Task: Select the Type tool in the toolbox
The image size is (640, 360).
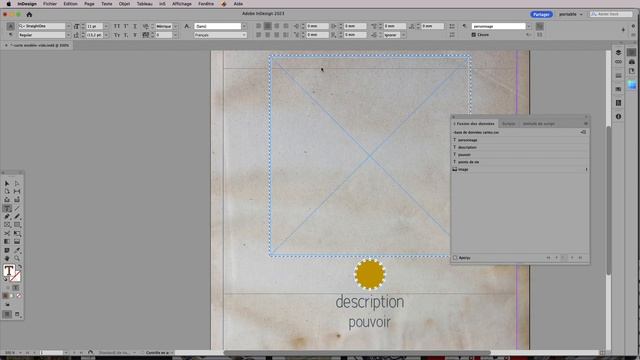Action: (x=7, y=208)
